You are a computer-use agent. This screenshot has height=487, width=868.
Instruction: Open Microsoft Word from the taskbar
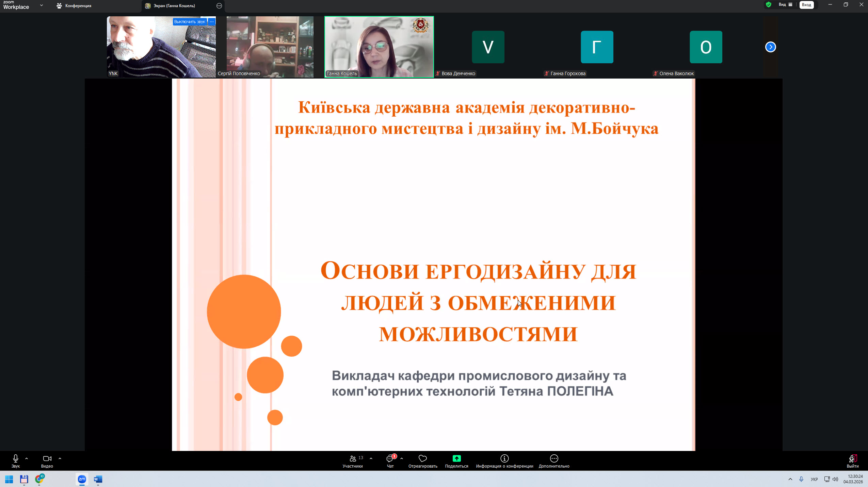tap(98, 479)
